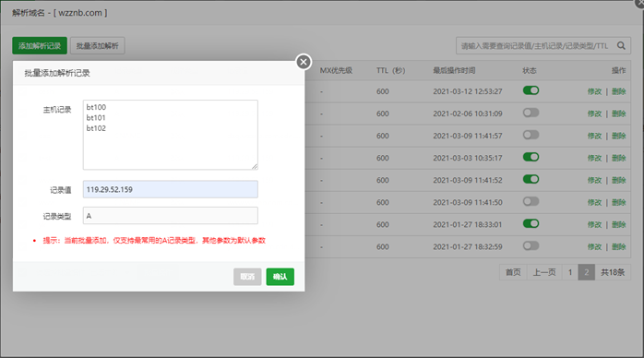The height and width of the screenshot is (358, 644).
Task: Click 修改 for 2021-01-27 18:32:59 row
Action: pyautogui.click(x=594, y=246)
